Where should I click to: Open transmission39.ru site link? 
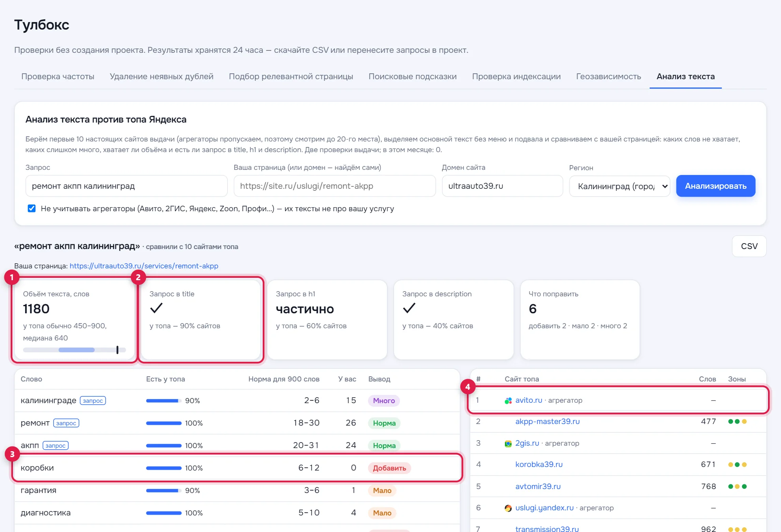[x=547, y=529]
